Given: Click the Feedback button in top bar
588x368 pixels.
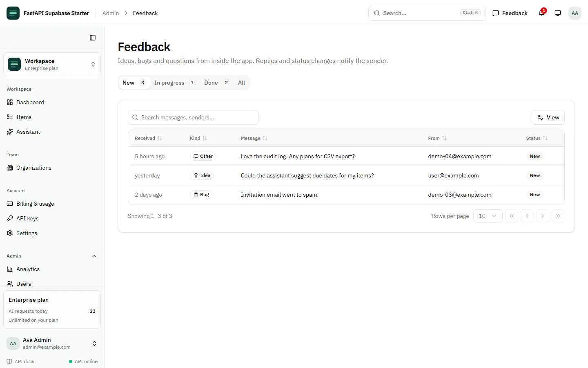Looking at the screenshot, I should [510, 13].
